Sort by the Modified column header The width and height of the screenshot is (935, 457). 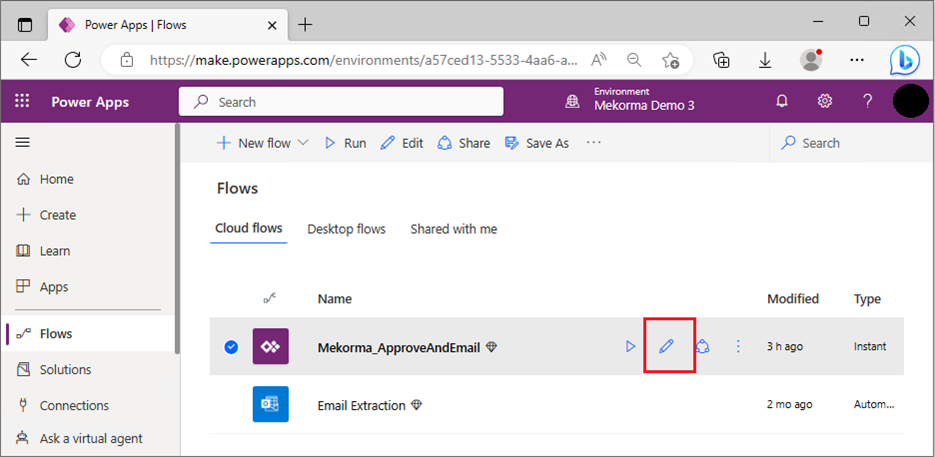point(792,298)
